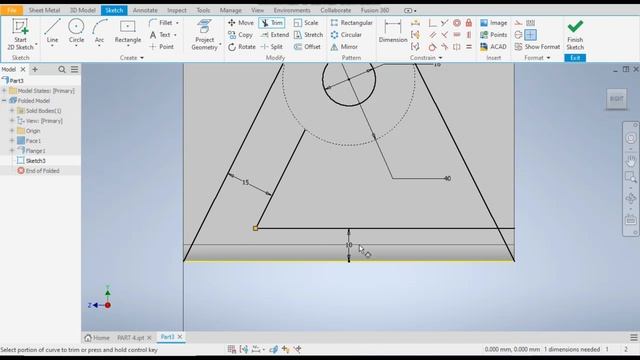640x360 pixels.
Task: Collapse the Folded Model node
Action: point(4,100)
